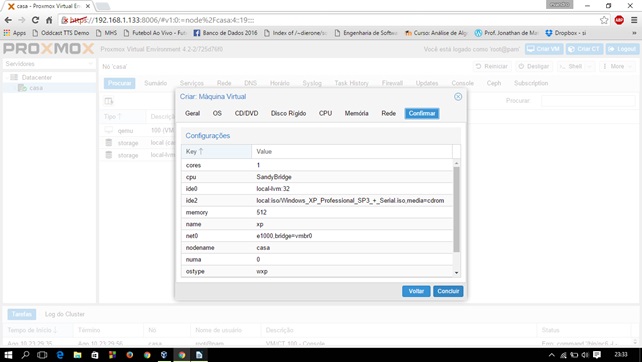Open Task View from the taskbar
Image resolution: width=642 pixels, height=362 pixels.
(42, 355)
